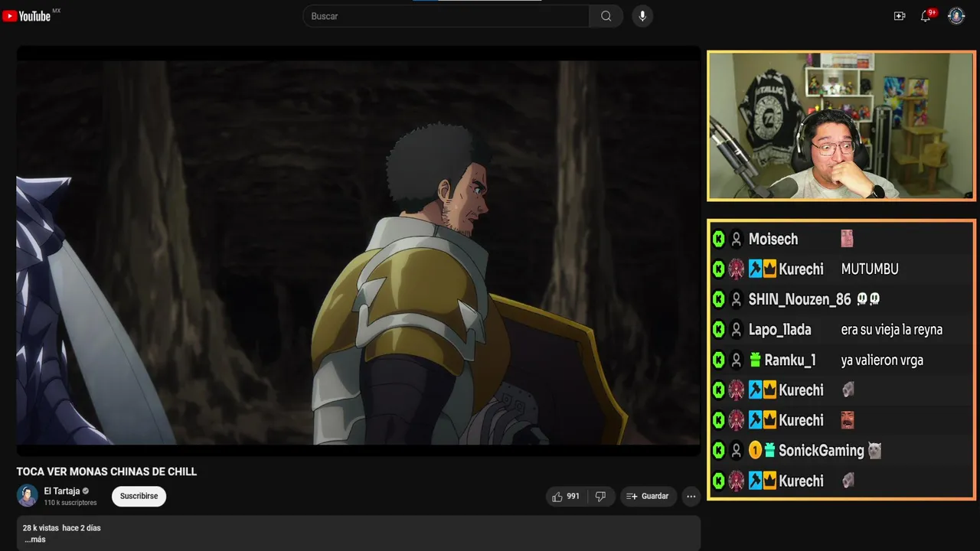This screenshot has width=980, height=551.
Task: Click the Kick icon beside SonickGaming
Action: pos(718,451)
